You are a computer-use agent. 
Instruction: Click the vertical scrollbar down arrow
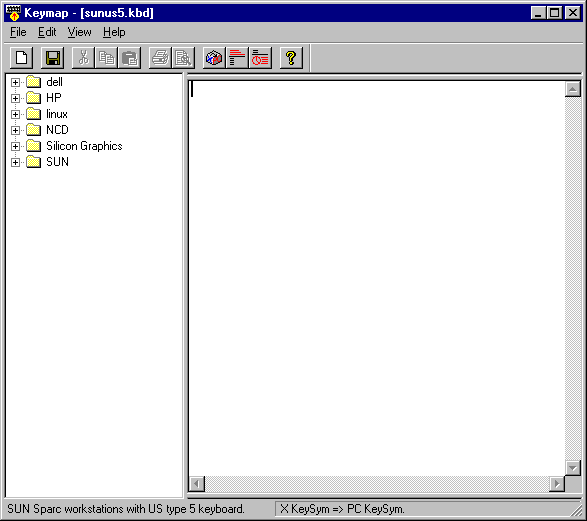(x=573, y=467)
